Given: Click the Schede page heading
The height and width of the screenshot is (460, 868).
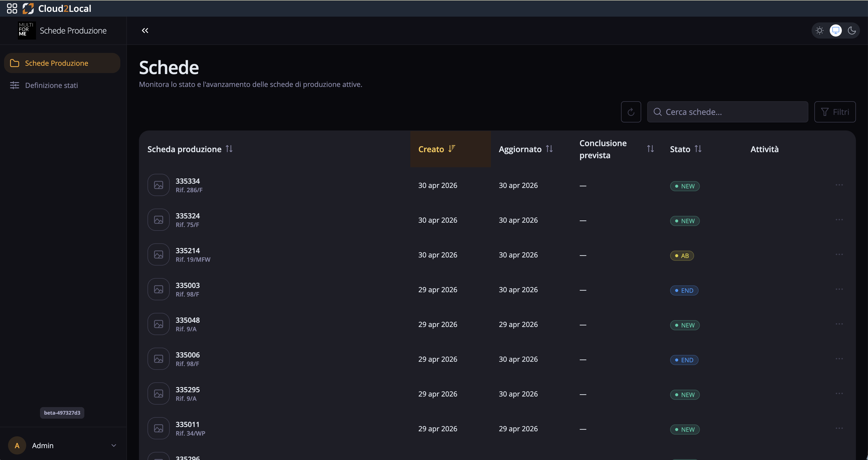Looking at the screenshot, I should tap(169, 68).
